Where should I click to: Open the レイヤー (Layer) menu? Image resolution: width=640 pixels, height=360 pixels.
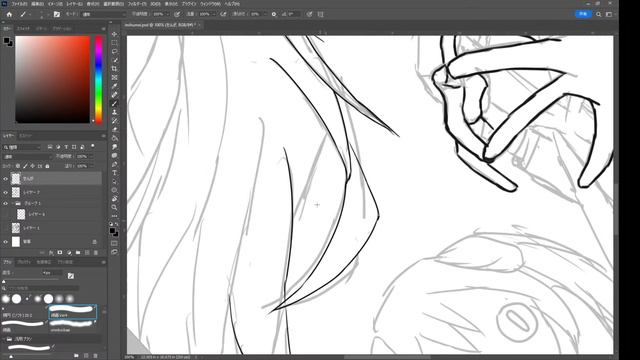pyautogui.click(x=74, y=4)
